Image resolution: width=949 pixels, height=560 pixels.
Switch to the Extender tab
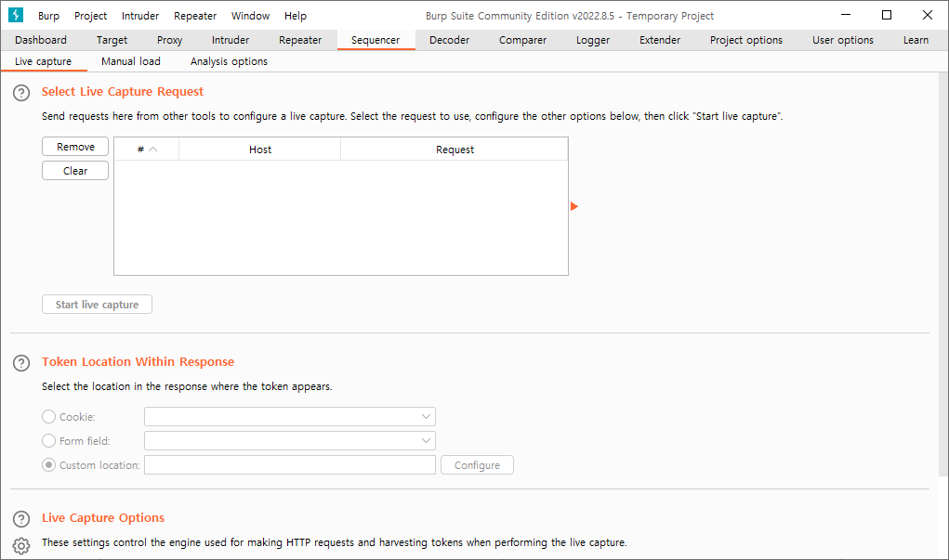pyautogui.click(x=660, y=40)
